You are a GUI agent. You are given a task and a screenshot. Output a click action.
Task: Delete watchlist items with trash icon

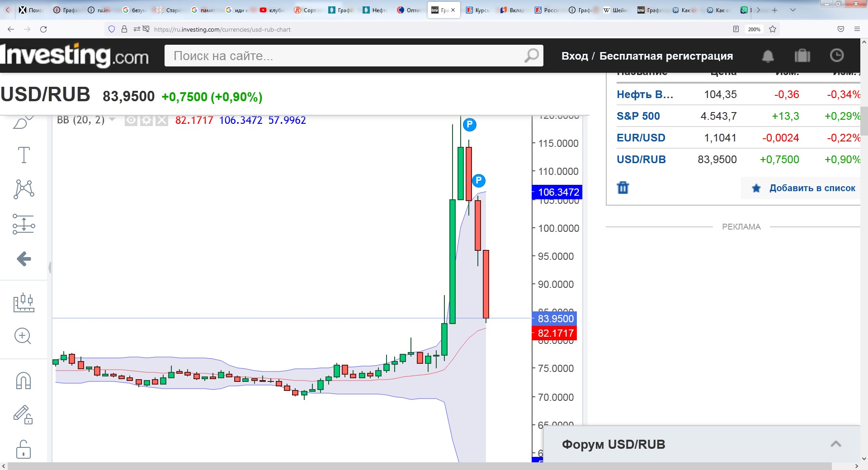[623, 187]
